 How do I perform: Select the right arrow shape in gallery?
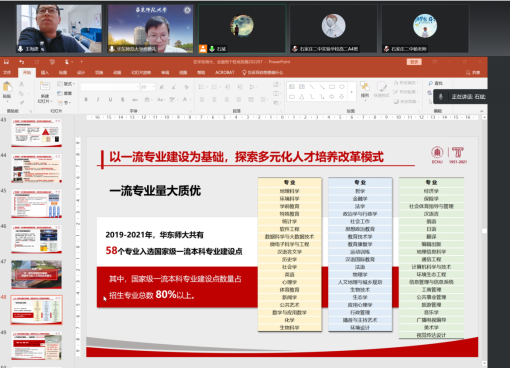point(332,97)
